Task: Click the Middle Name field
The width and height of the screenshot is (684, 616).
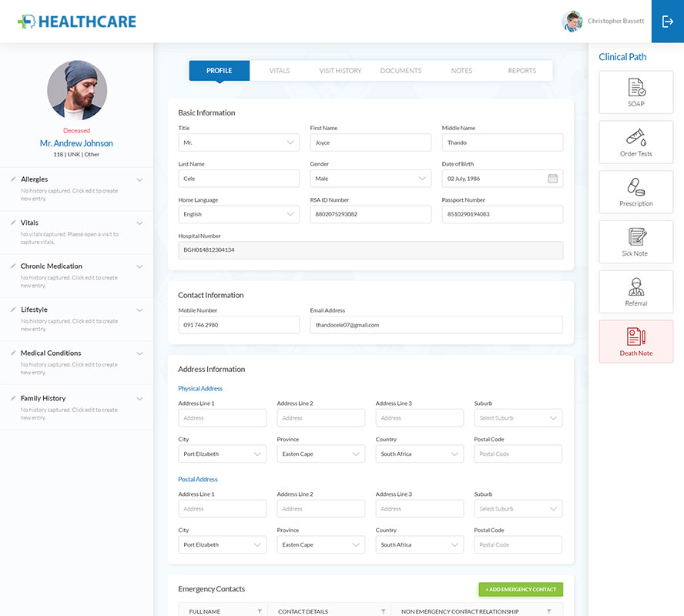Action: click(x=502, y=142)
